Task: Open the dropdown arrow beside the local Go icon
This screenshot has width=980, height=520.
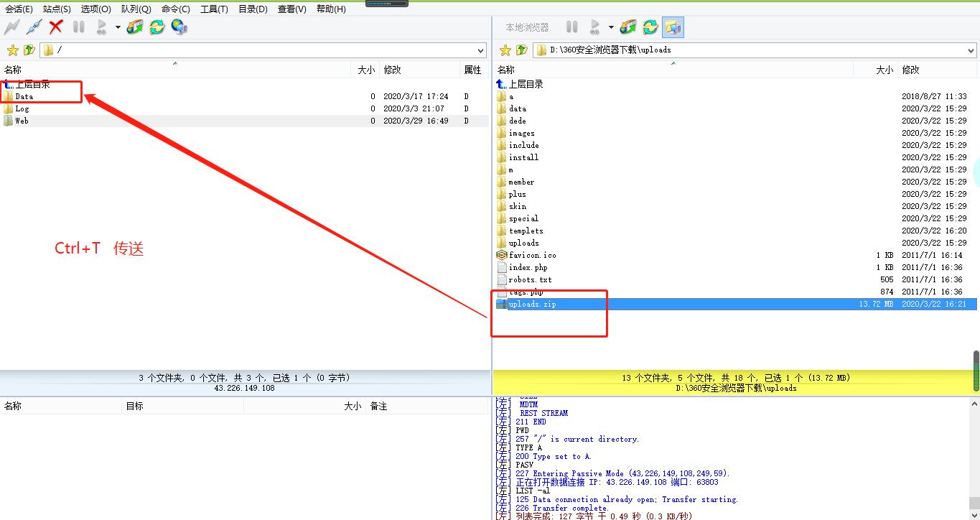Action: 611,27
